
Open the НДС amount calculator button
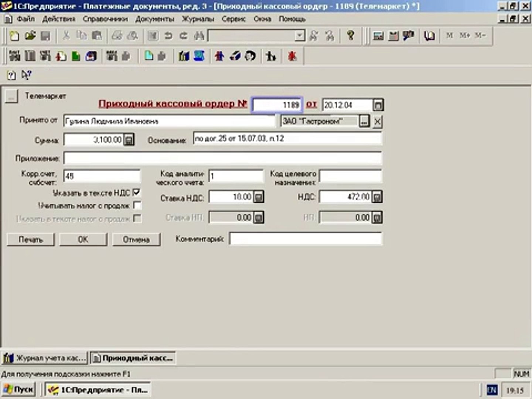[x=376, y=197]
